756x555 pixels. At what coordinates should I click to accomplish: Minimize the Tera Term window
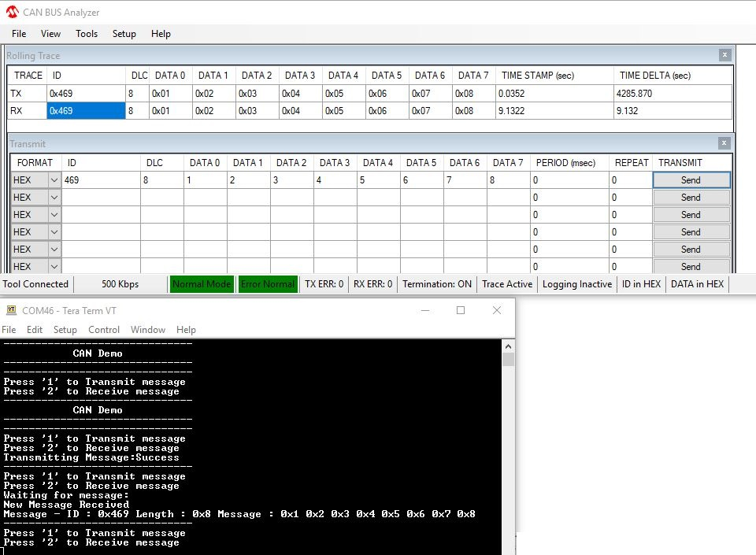pos(424,310)
